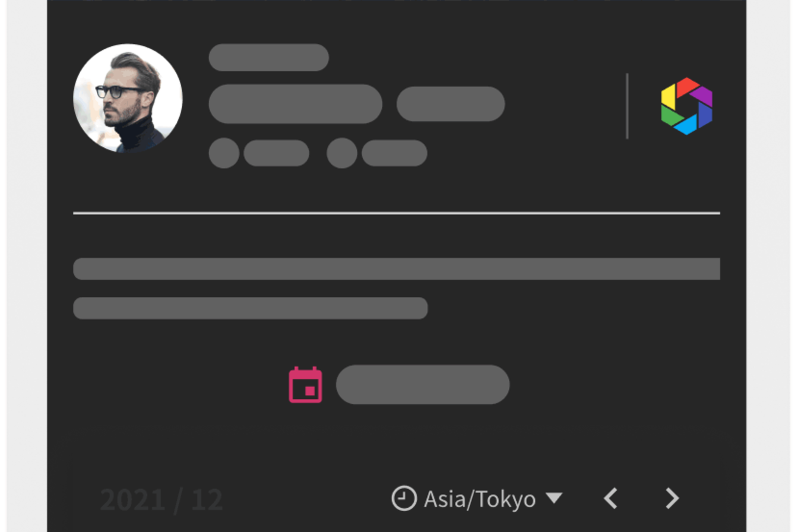Click the full-width description placeholder bar
Viewport: 798px width, 532px height.
pyautogui.click(x=397, y=269)
